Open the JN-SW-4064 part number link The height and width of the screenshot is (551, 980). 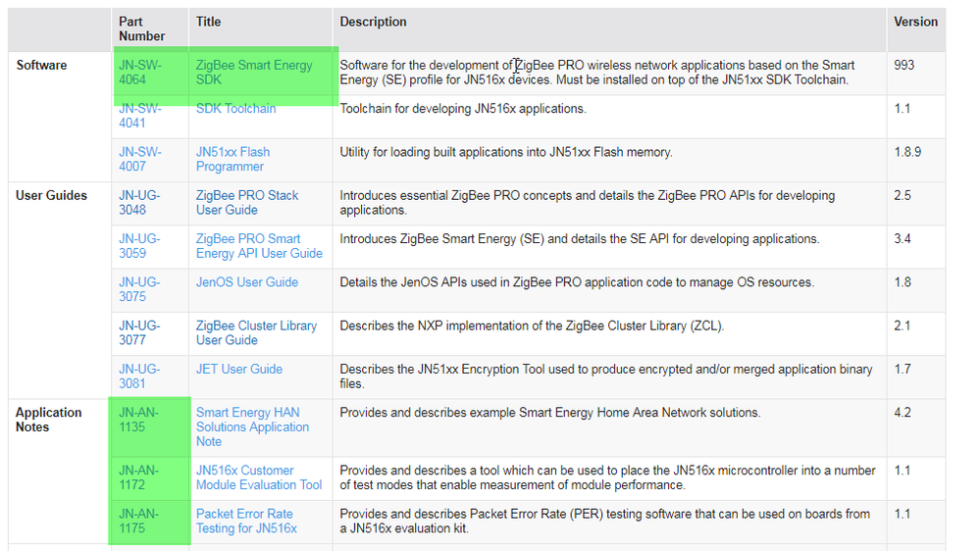(140, 73)
